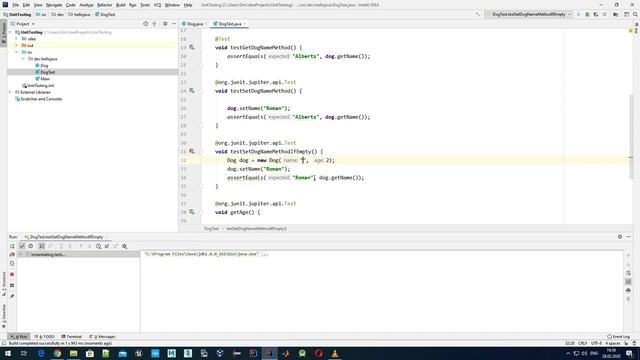Click Rerun Failed Tests icon in Run panel

point(12,254)
